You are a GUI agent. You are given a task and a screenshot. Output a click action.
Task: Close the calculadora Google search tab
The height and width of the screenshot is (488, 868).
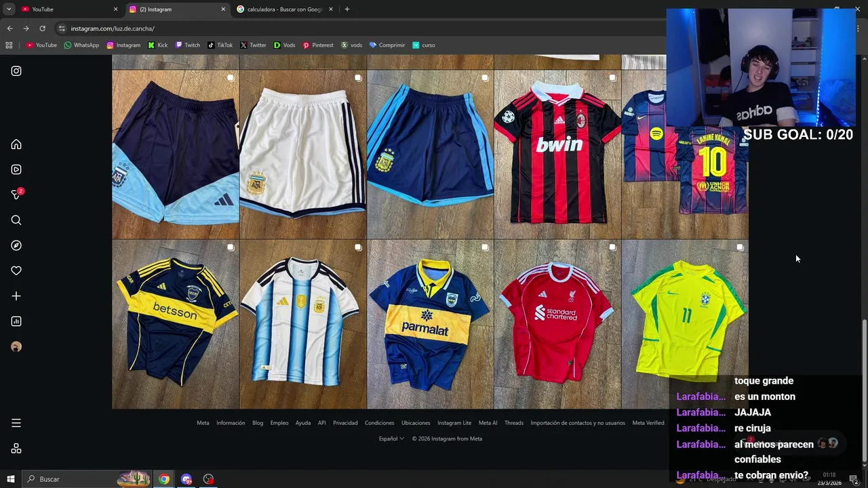[331, 9]
